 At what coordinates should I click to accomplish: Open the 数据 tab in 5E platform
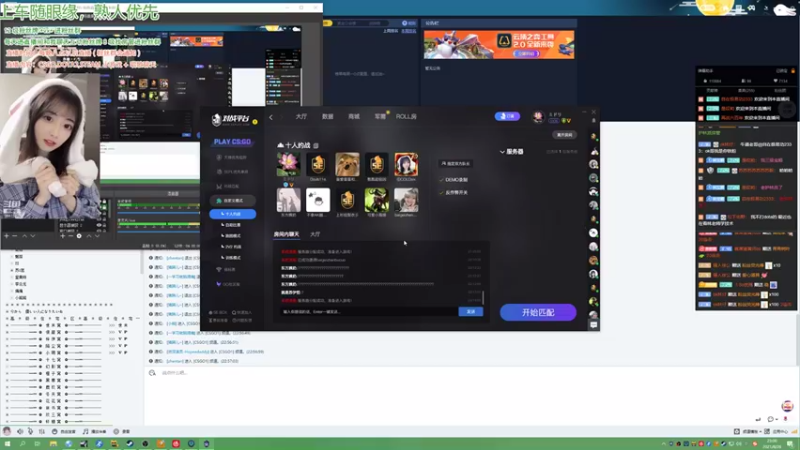[x=328, y=116]
